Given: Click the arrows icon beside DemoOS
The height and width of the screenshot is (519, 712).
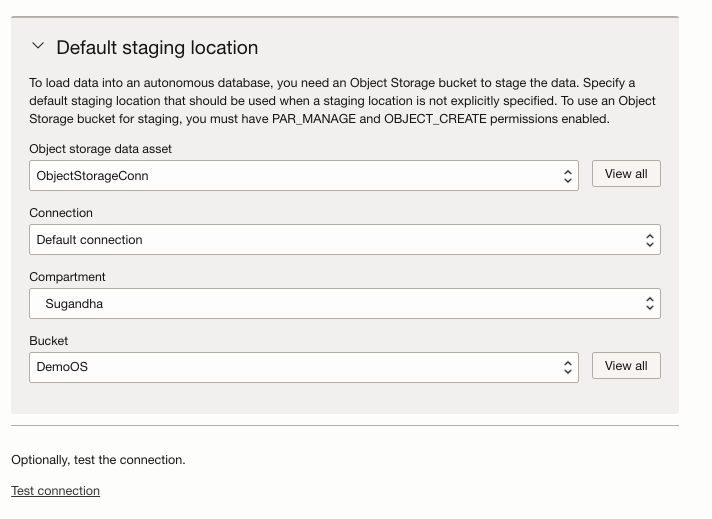Looking at the screenshot, I should pyautogui.click(x=568, y=367).
